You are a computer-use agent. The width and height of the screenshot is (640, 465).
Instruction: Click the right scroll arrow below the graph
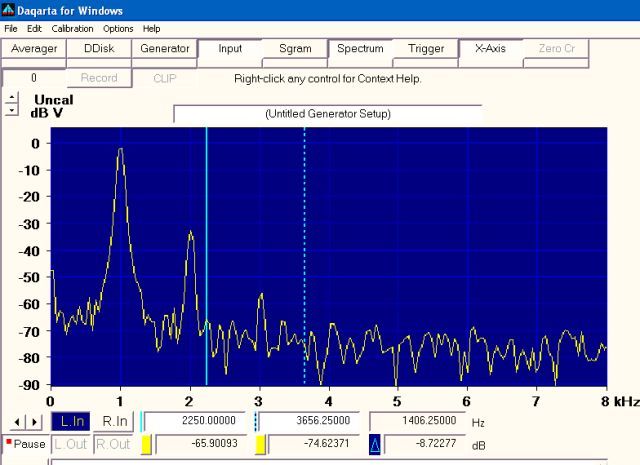click(x=34, y=423)
